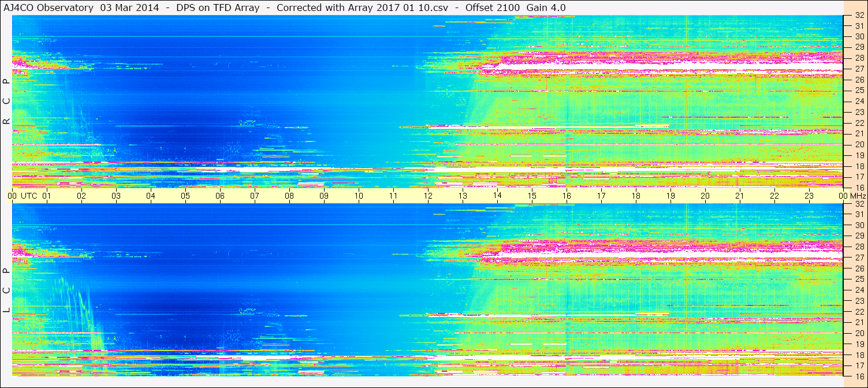Click the 12 hour mark on the UTC axis

tap(427, 196)
